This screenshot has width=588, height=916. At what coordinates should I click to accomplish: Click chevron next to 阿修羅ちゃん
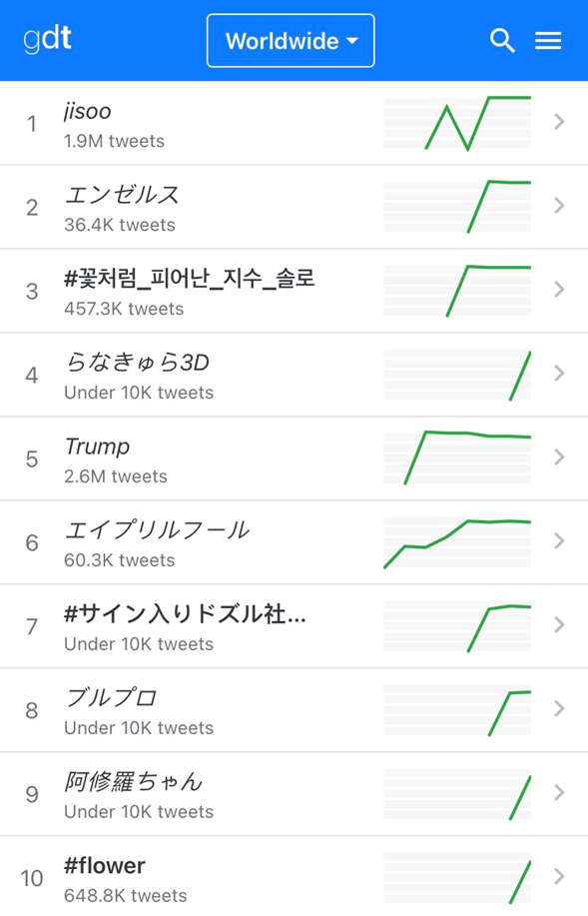coord(559,792)
